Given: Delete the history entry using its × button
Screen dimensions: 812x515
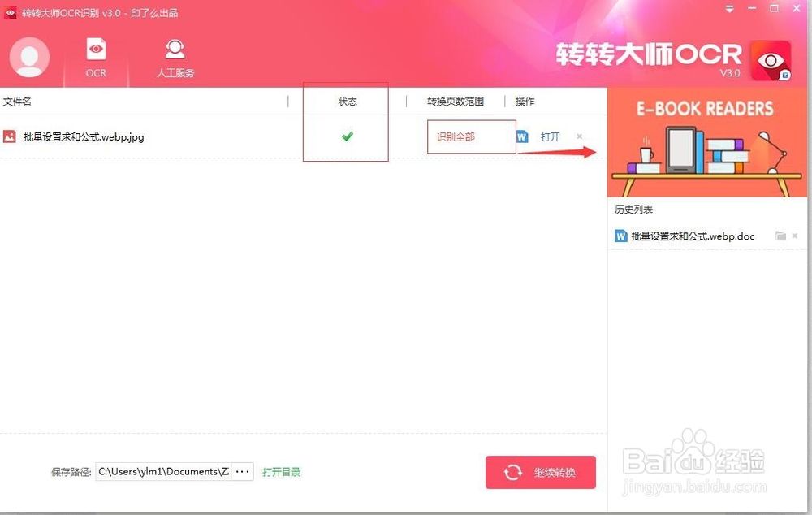Looking at the screenshot, I should (793, 236).
